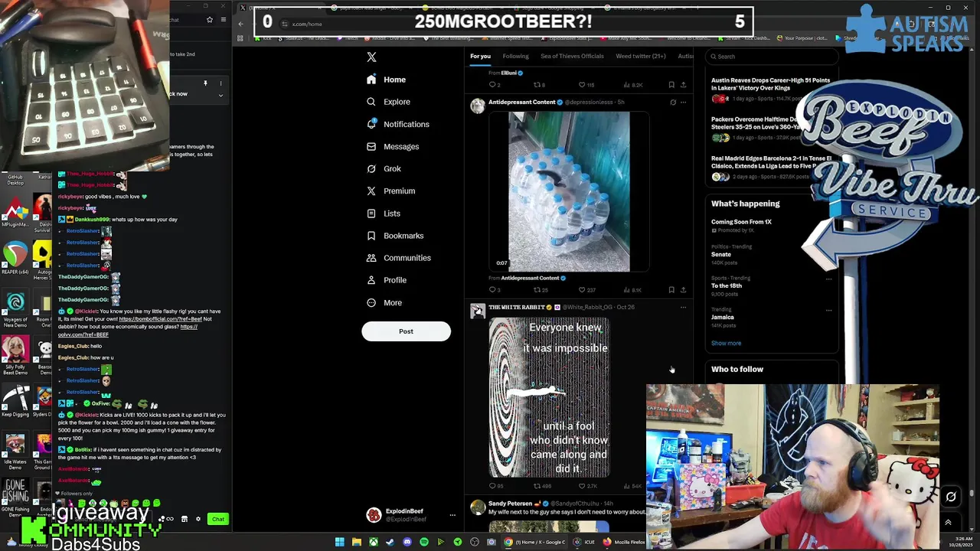The height and width of the screenshot is (551, 980).
Task: Open Messages envelope in sidebar
Action: coord(371,146)
